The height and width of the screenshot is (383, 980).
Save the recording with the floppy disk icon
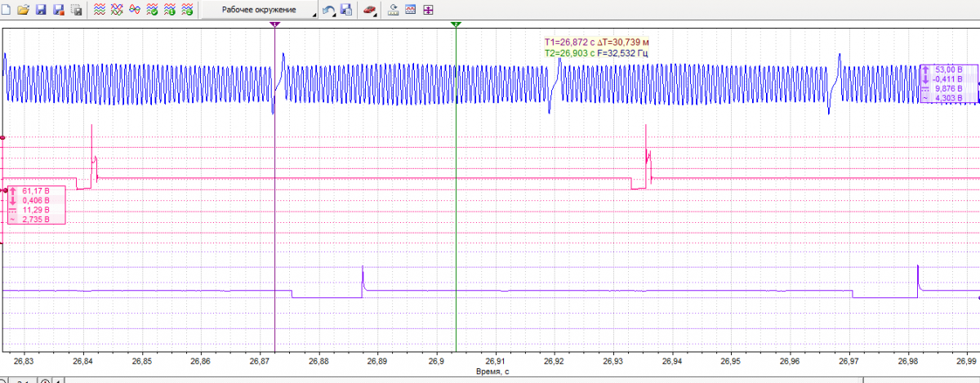point(40,11)
